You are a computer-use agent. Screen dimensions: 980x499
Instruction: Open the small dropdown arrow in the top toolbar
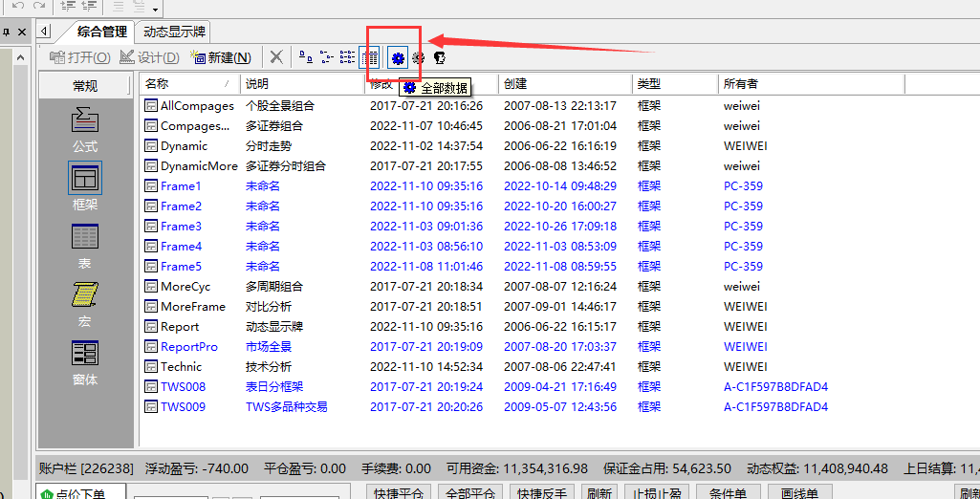click(x=154, y=10)
